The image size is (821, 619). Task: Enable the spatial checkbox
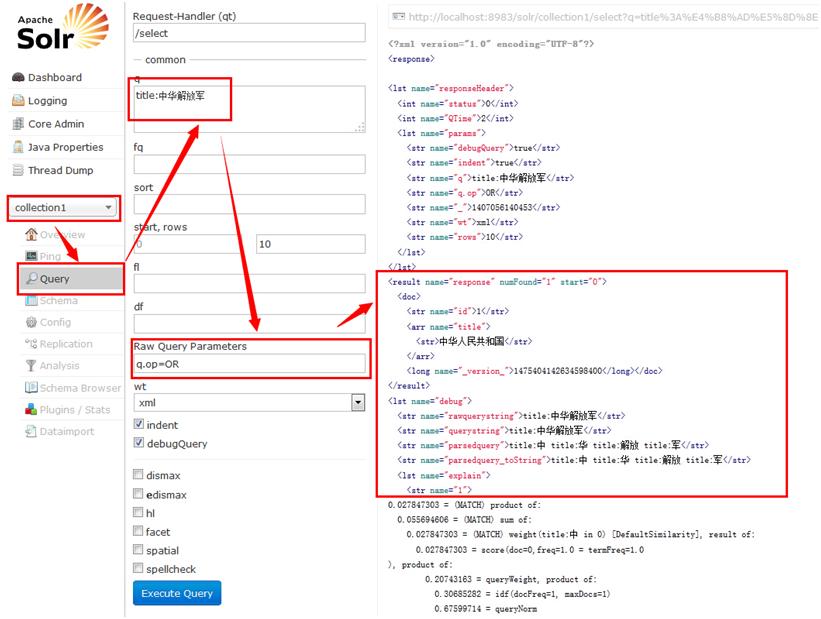point(138,549)
